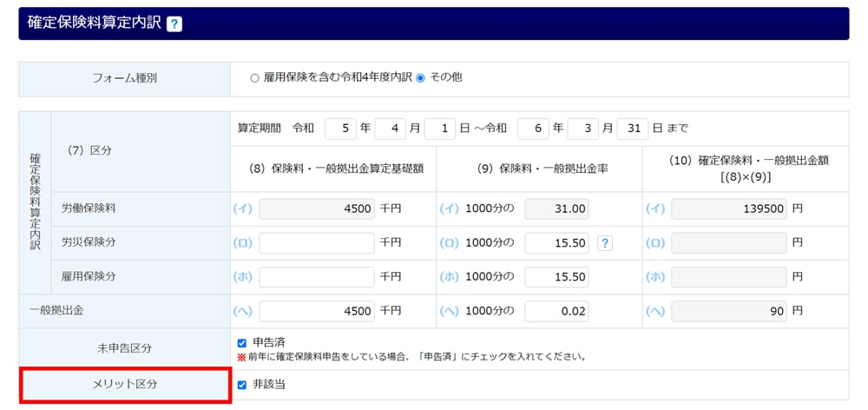Click the help icon beside 確定保険料算定内訳 title
This screenshot has height=410, width=868.
tap(174, 23)
